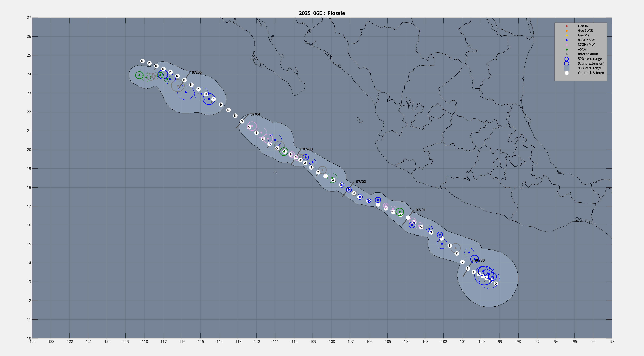Click the 06/30 date label

pyautogui.click(x=480, y=260)
